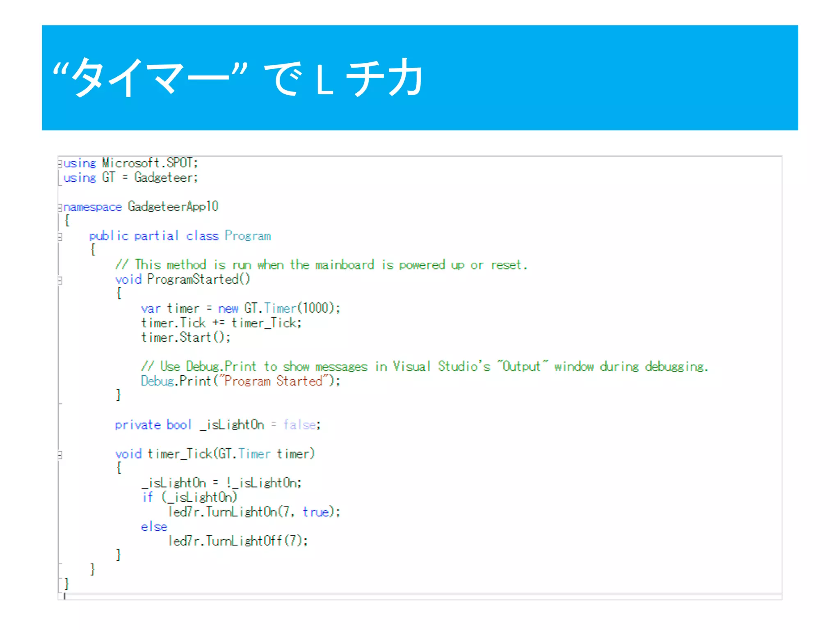
Task: Click the comment 'Use Debug.Print to show messages'
Action: (425, 366)
